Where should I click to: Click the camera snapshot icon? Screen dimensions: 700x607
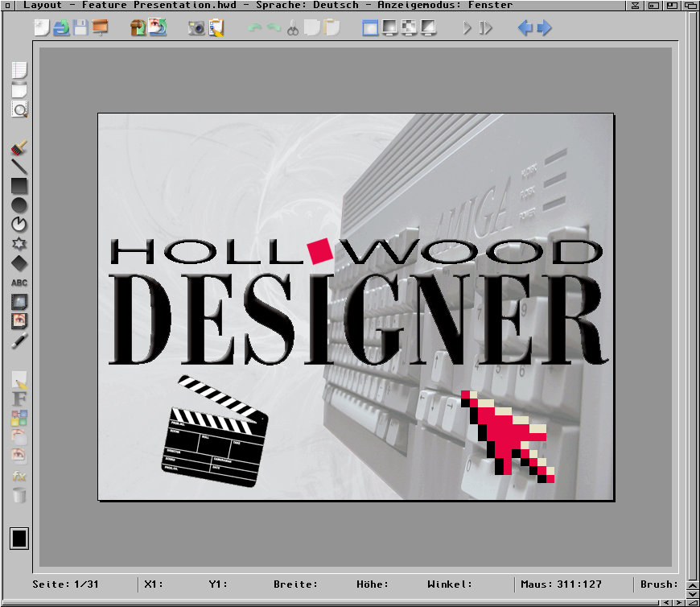(x=196, y=29)
